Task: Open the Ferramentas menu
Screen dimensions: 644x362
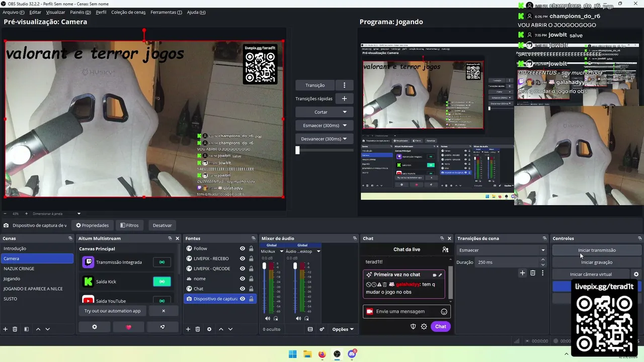Action: pos(166,12)
